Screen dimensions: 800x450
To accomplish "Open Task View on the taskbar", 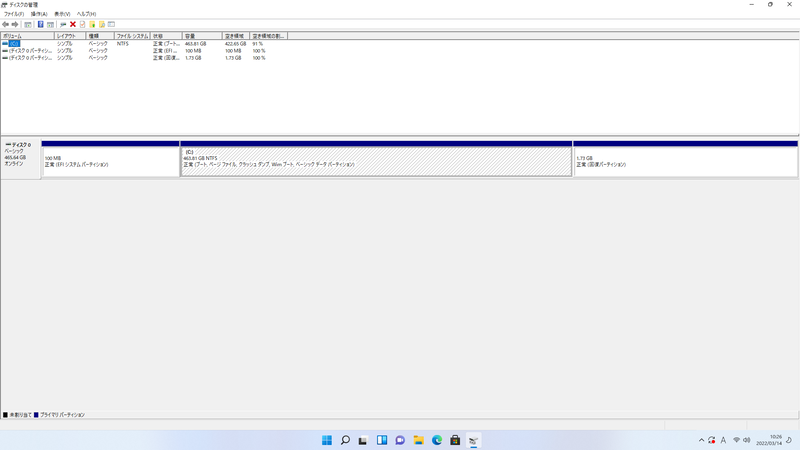I will point(363,440).
